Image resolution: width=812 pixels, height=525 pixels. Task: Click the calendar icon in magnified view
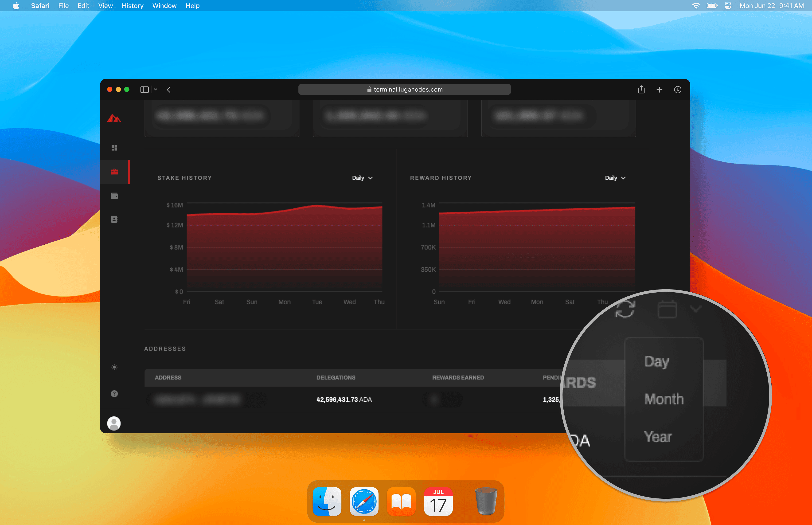(667, 309)
